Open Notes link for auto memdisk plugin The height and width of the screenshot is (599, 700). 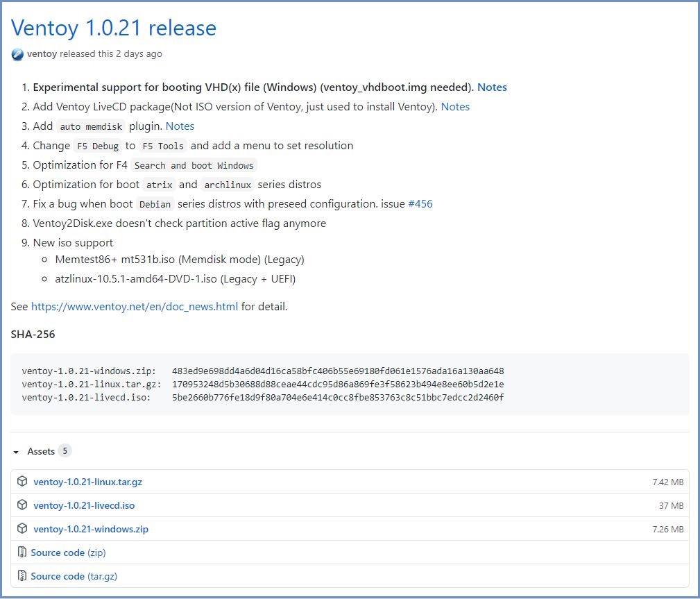coord(180,126)
